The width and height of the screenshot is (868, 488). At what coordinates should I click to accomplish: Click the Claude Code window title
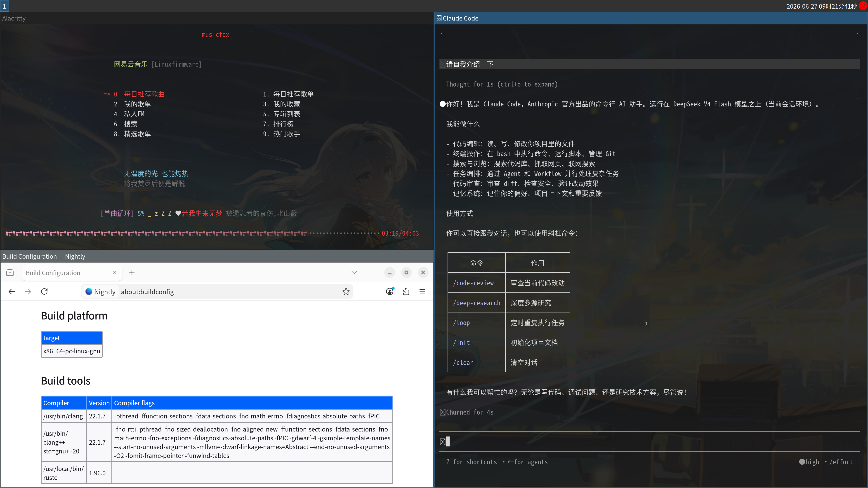tap(460, 18)
